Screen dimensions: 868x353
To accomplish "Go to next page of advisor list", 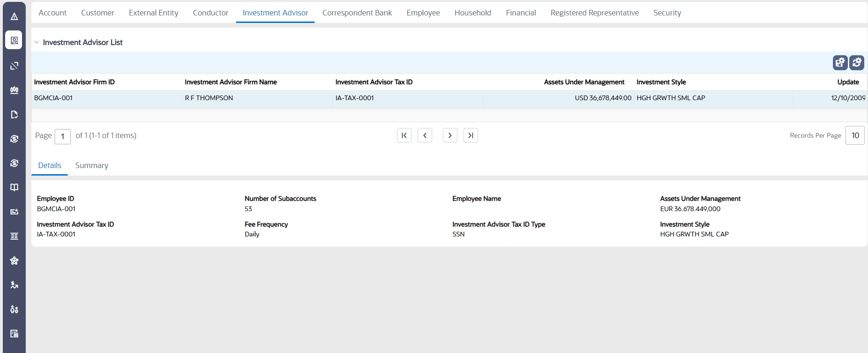I will coord(450,135).
